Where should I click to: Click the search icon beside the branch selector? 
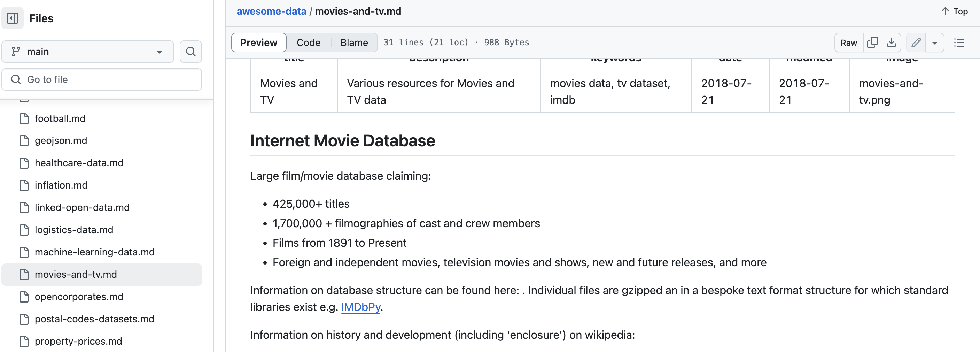click(190, 51)
